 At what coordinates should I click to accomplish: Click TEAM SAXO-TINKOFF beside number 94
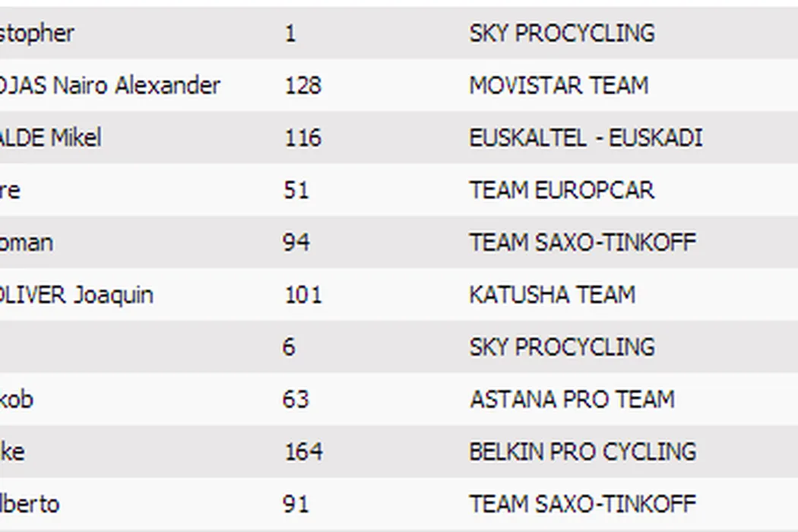point(582,242)
